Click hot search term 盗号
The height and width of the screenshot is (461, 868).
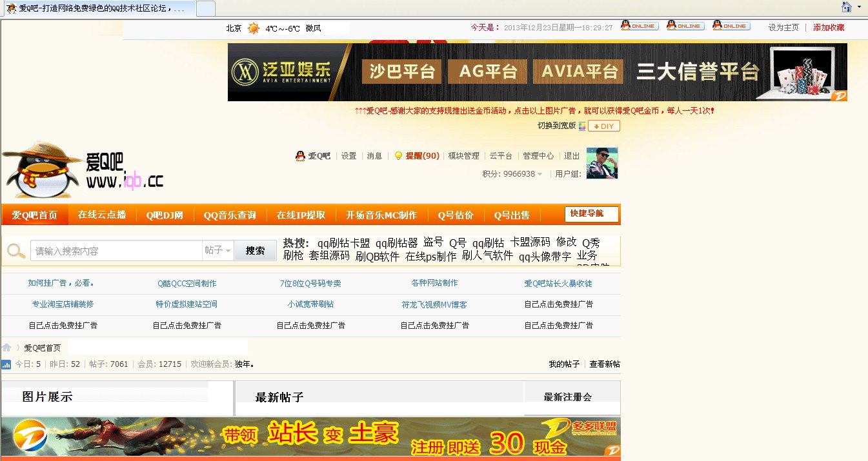pyautogui.click(x=433, y=242)
